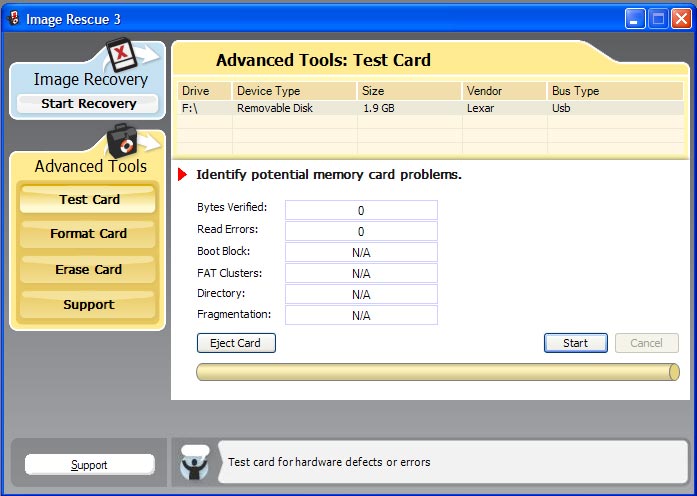The height and width of the screenshot is (496, 697).
Task: Minimize the Image Rescue 3 window
Action: [x=634, y=19]
